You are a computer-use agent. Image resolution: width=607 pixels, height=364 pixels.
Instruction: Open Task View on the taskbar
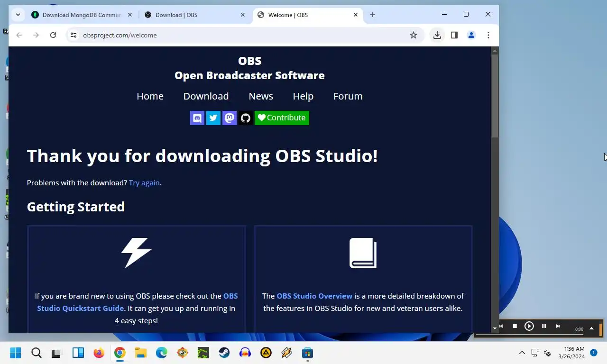coord(56,353)
